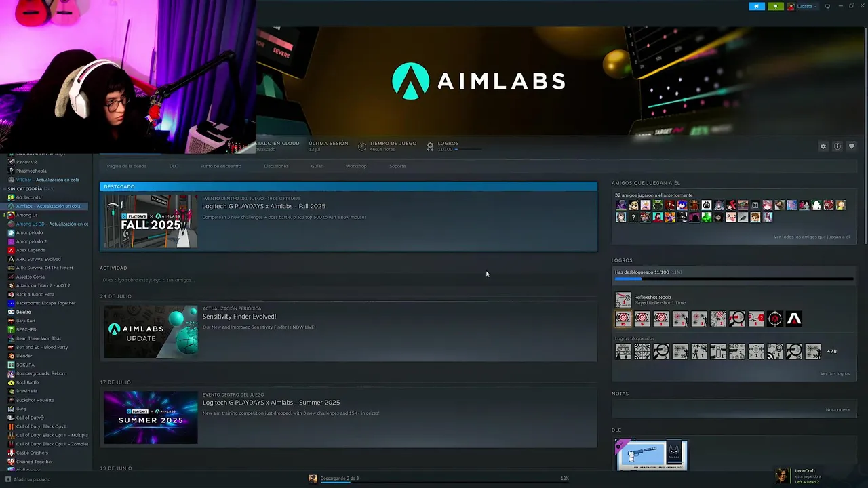Open the Discusiones tab
Image resolution: width=868 pixels, height=488 pixels.
[x=276, y=166]
